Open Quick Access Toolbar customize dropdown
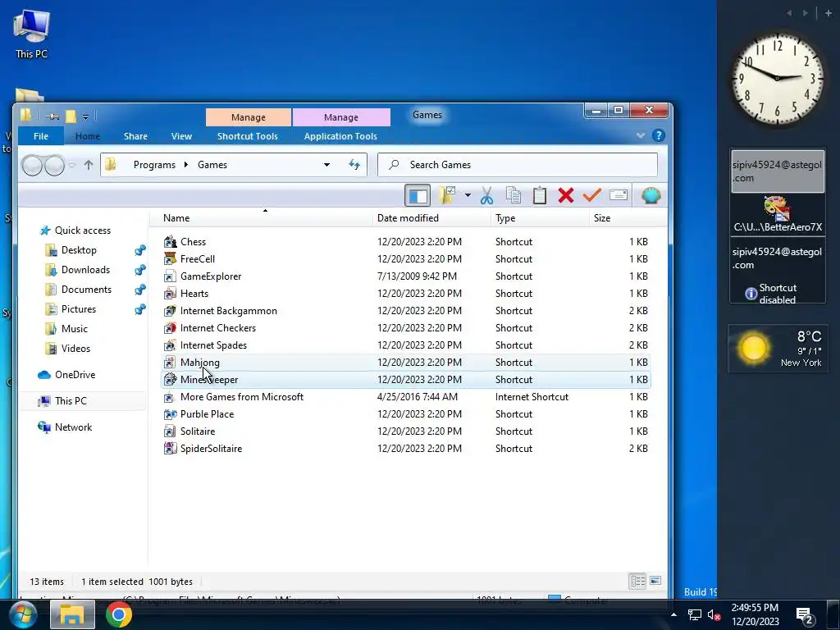 (x=85, y=116)
